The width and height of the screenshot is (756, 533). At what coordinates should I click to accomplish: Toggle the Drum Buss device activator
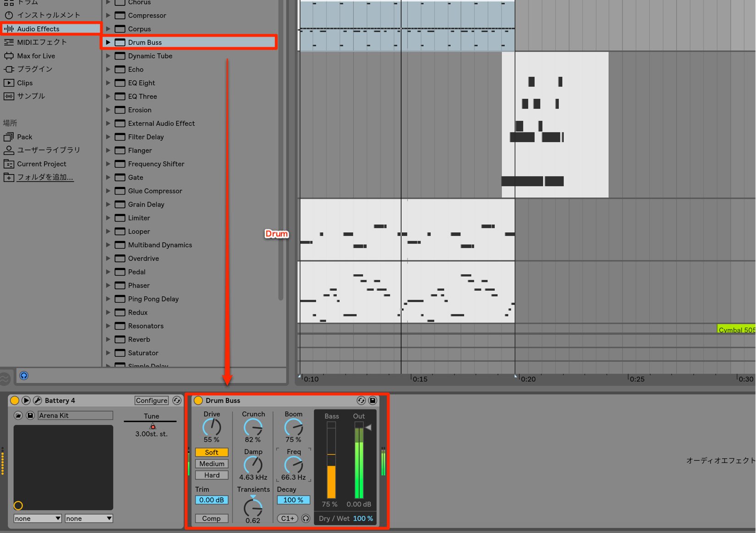tap(198, 400)
